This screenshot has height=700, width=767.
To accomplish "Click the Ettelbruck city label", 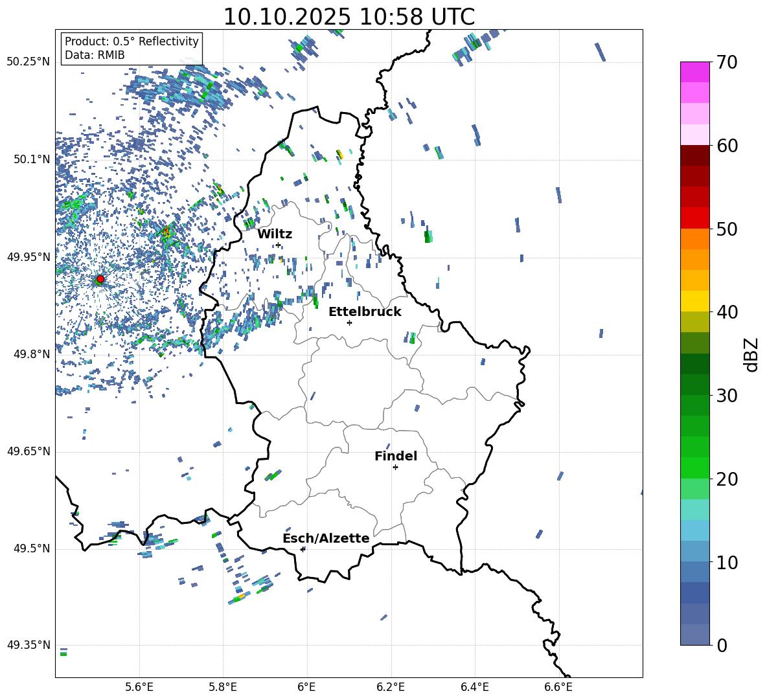I will pyautogui.click(x=365, y=312).
